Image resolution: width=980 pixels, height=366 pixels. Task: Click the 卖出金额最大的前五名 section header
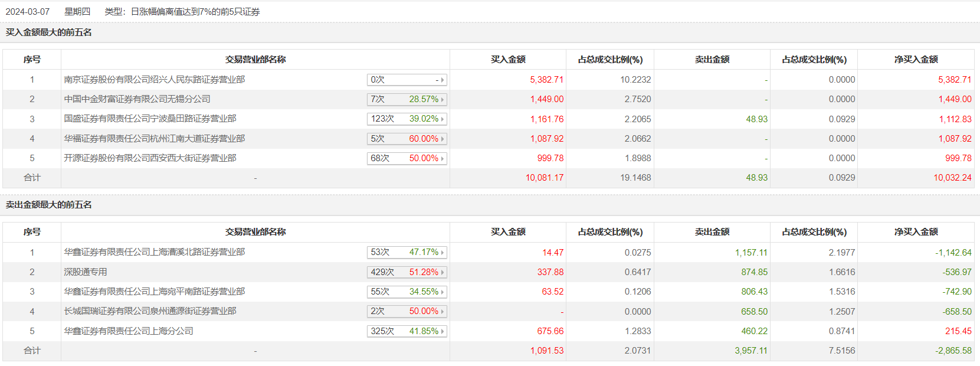pos(49,205)
